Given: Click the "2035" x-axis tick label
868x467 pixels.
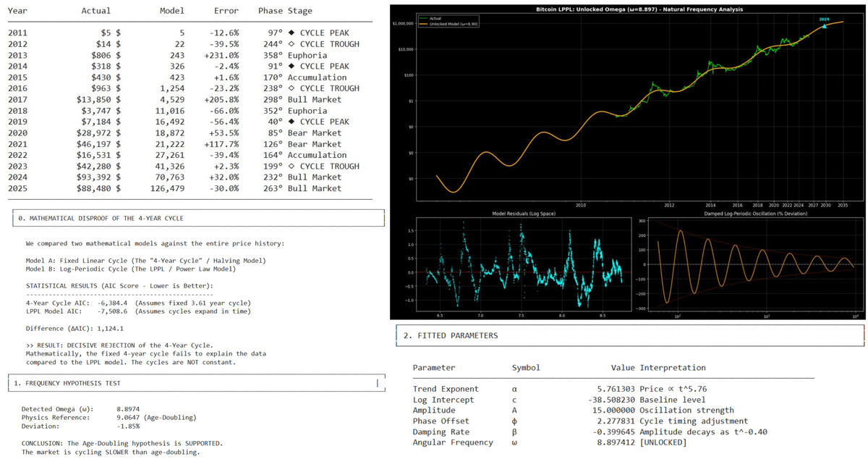Looking at the screenshot, I should point(843,206).
